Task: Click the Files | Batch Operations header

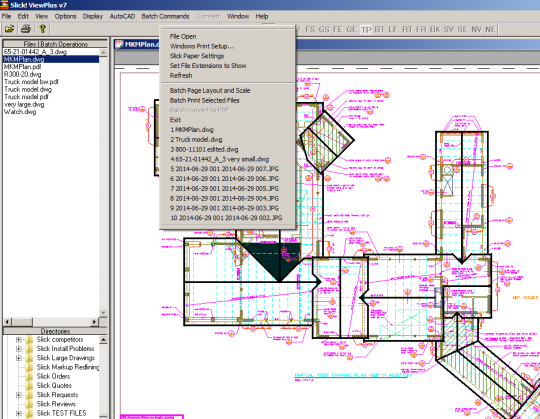Action: coord(55,44)
